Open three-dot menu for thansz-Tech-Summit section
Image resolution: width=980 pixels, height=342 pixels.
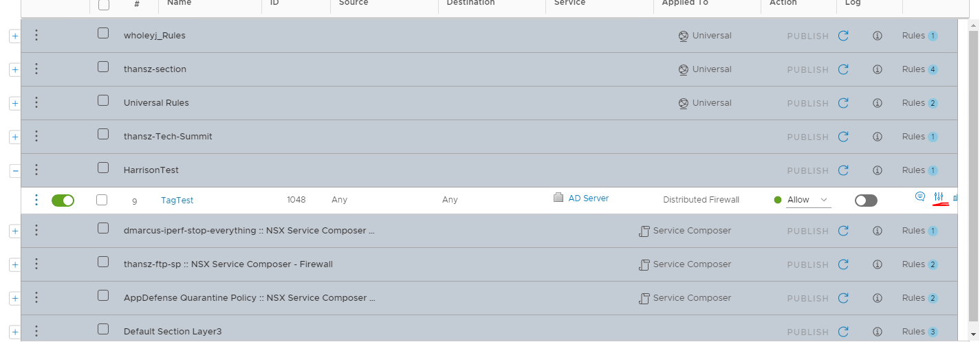[x=36, y=136]
